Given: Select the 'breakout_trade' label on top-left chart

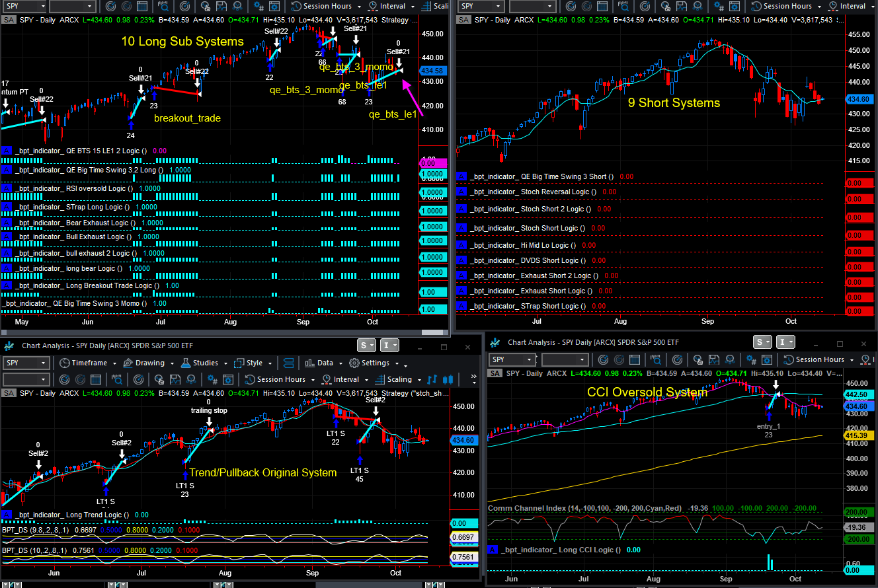Looking at the screenshot, I should pos(187,118).
